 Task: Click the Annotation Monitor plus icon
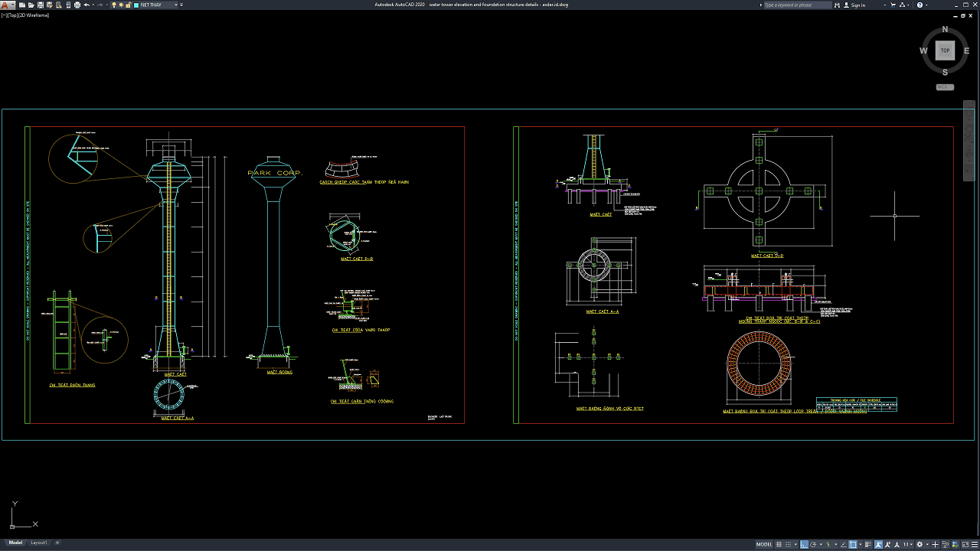[935, 545]
